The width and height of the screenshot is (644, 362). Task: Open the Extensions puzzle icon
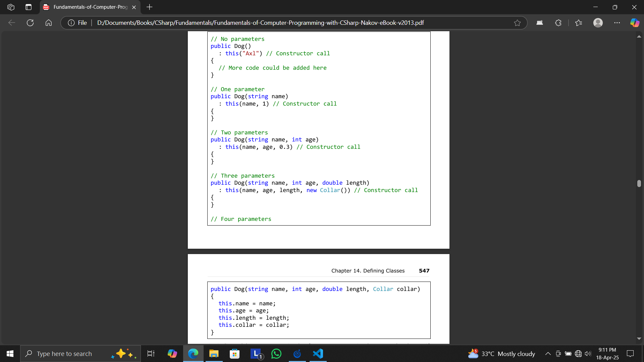558,23
